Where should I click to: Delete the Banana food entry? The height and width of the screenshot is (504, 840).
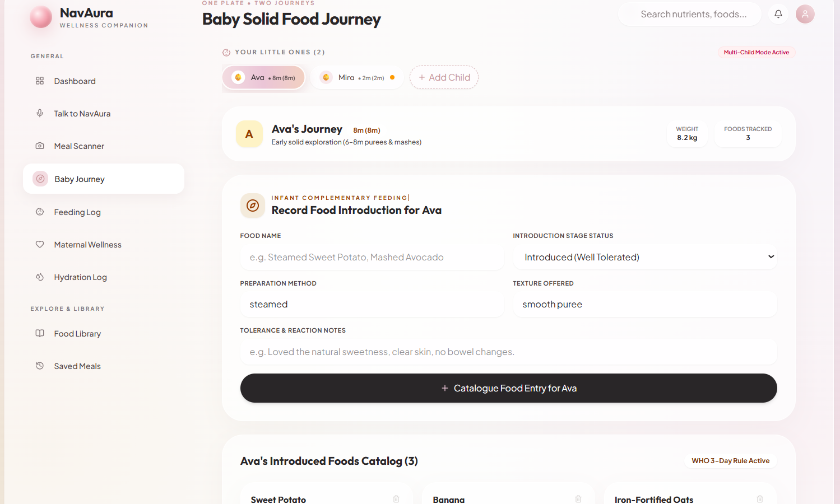(x=578, y=499)
